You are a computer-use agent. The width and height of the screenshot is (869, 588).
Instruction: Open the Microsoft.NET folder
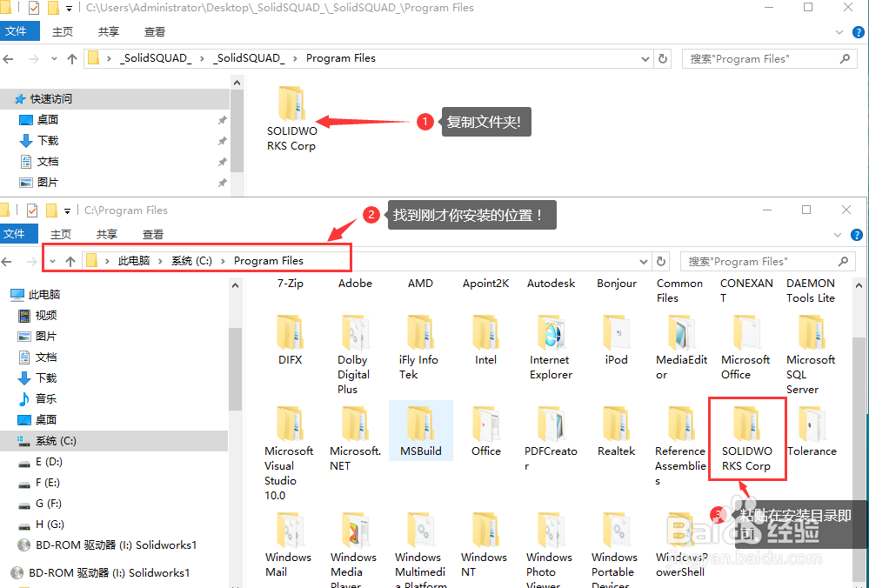pos(355,438)
